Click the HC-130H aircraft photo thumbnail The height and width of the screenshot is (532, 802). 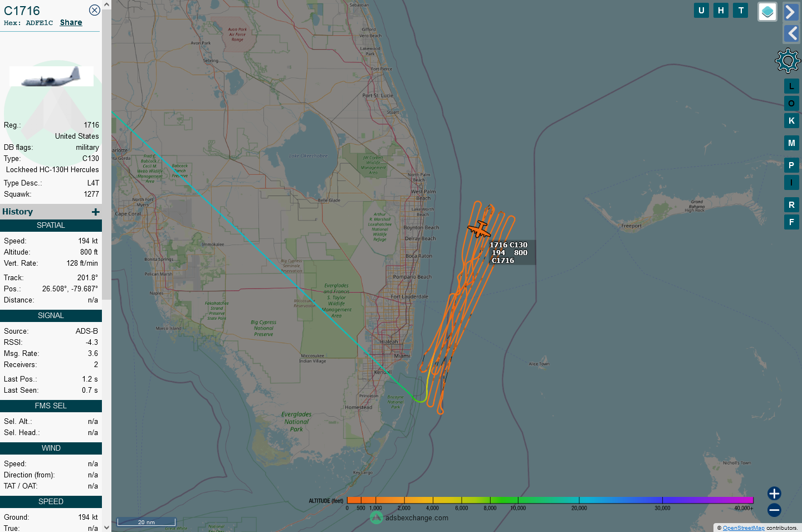(x=51, y=76)
